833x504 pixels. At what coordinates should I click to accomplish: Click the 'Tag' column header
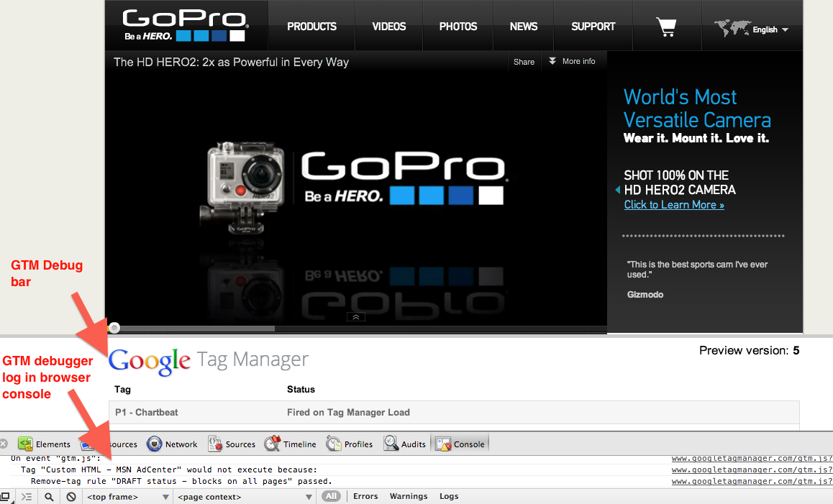[x=123, y=389]
